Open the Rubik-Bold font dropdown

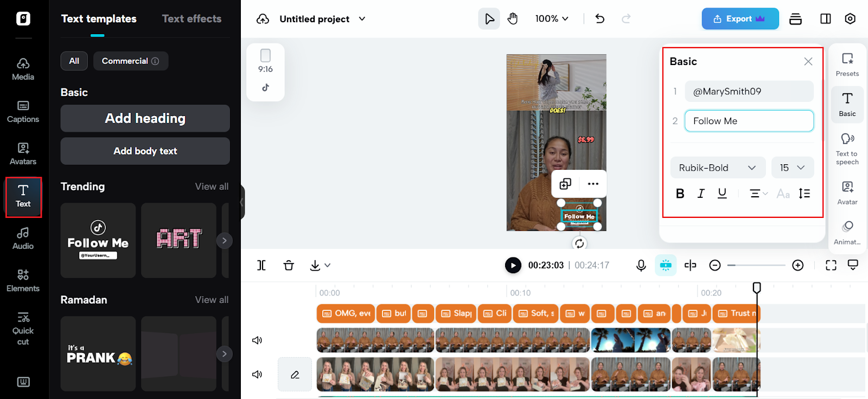pyautogui.click(x=718, y=168)
